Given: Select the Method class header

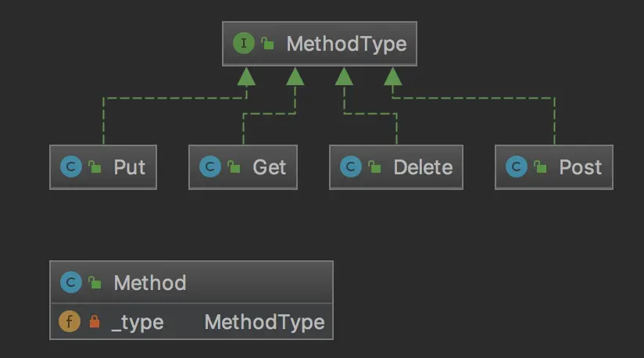Looking at the screenshot, I should 191,282.
